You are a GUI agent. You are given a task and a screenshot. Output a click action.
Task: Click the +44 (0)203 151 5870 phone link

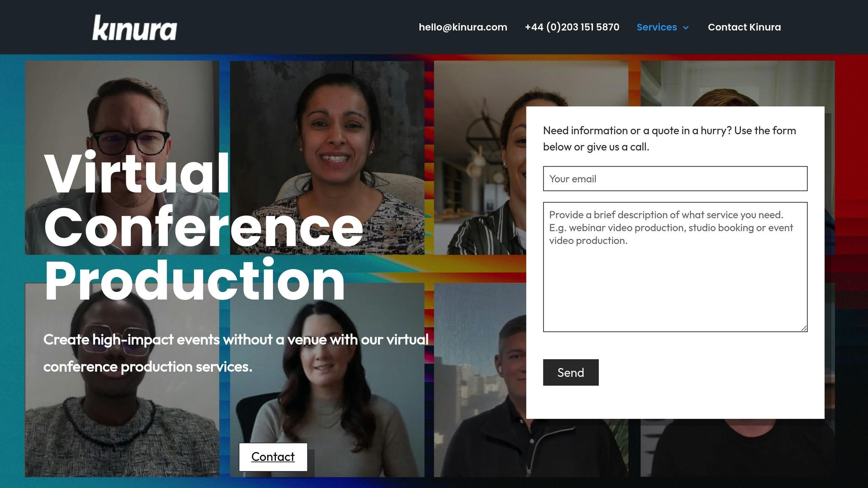pos(572,27)
